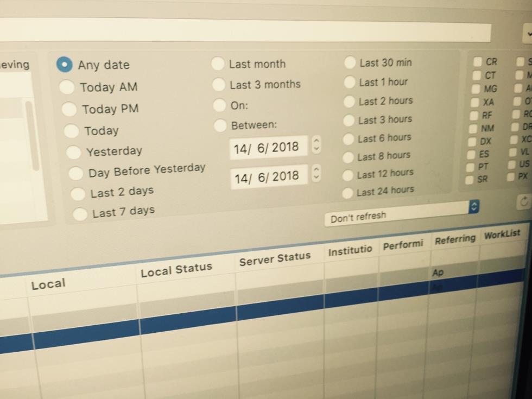Select the Any date radio button
The image size is (532, 399).
click(x=65, y=65)
